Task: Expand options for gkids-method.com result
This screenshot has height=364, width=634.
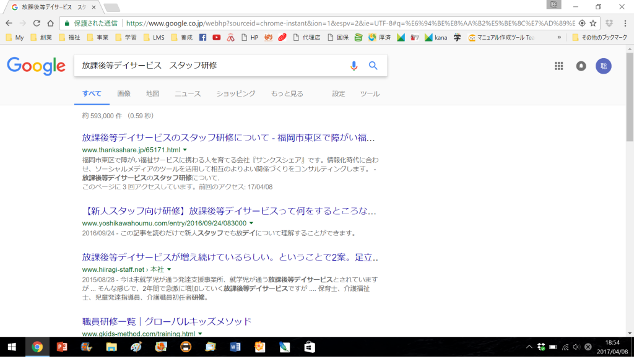Action: click(x=200, y=334)
